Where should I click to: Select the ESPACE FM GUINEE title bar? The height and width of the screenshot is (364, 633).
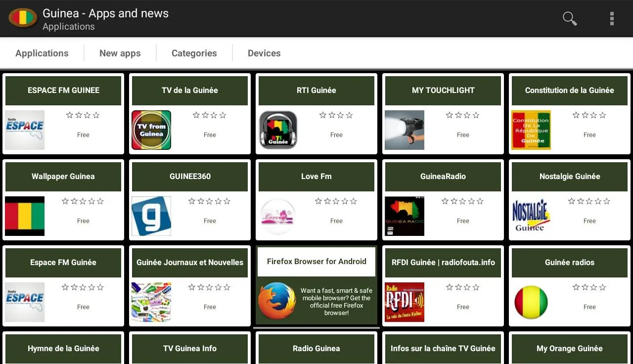(63, 91)
